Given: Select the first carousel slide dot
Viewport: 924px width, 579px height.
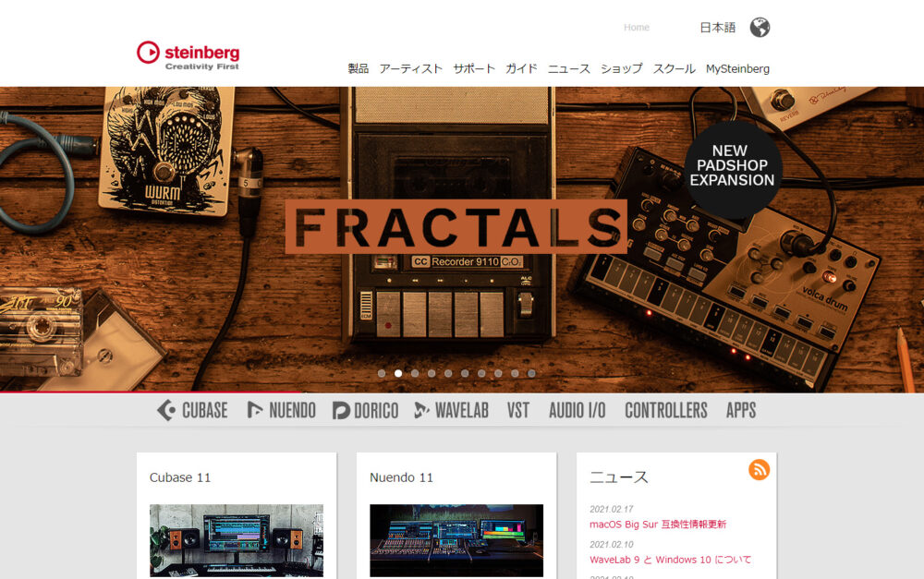Looking at the screenshot, I should (382, 373).
